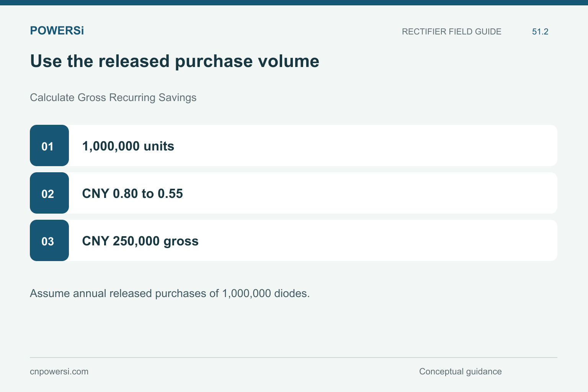Viewport: 588px width, 392px height.
Task: Select the 1,000,000 units row text
Action: 128,146
